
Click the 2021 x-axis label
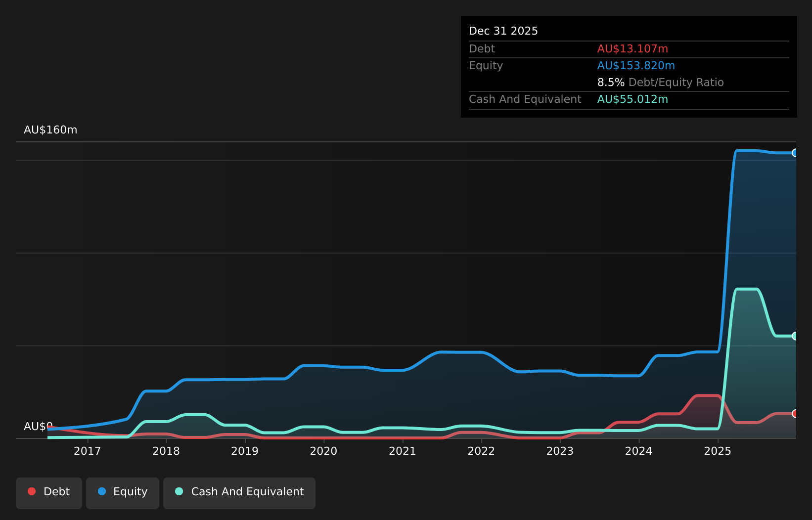403,451
